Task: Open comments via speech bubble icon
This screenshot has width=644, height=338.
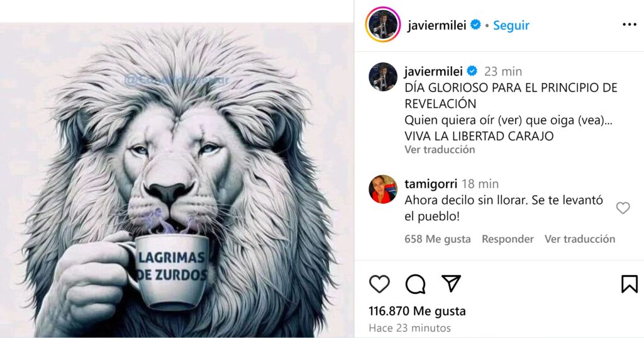Action: pos(415,284)
